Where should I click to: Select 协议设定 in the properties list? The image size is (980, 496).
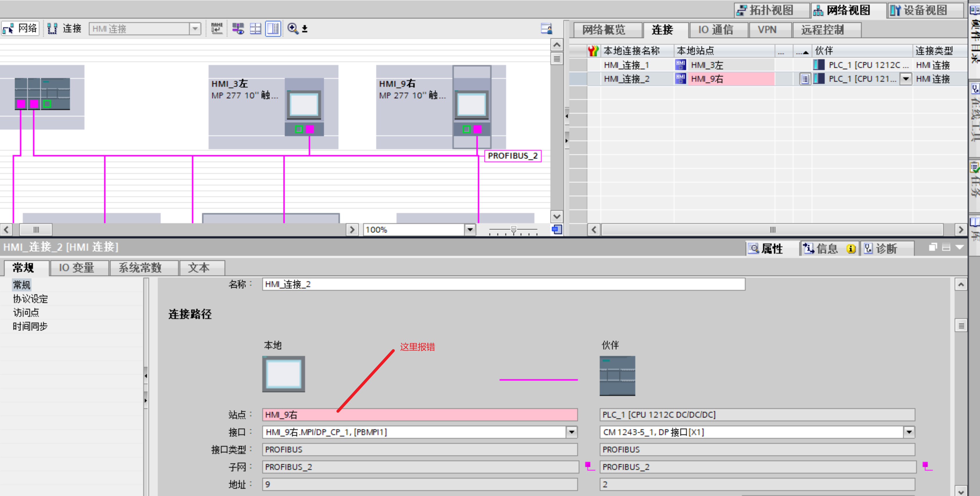coord(30,299)
